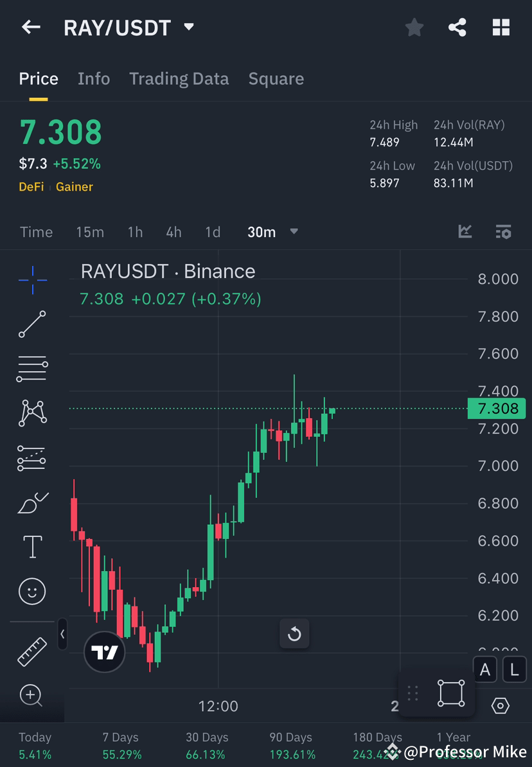
Task: Toggle logarithmic scale with L button
Action: click(514, 669)
